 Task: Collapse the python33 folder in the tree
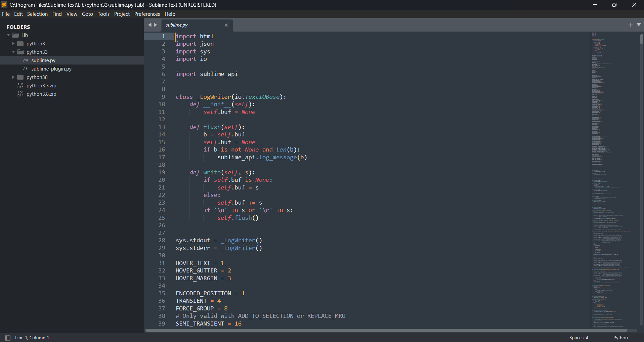(x=13, y=52)
